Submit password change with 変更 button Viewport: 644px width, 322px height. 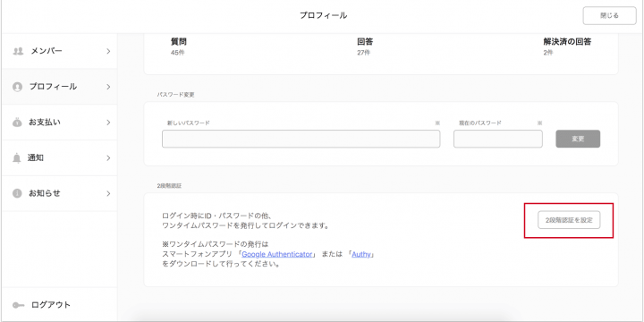point(578,139)
